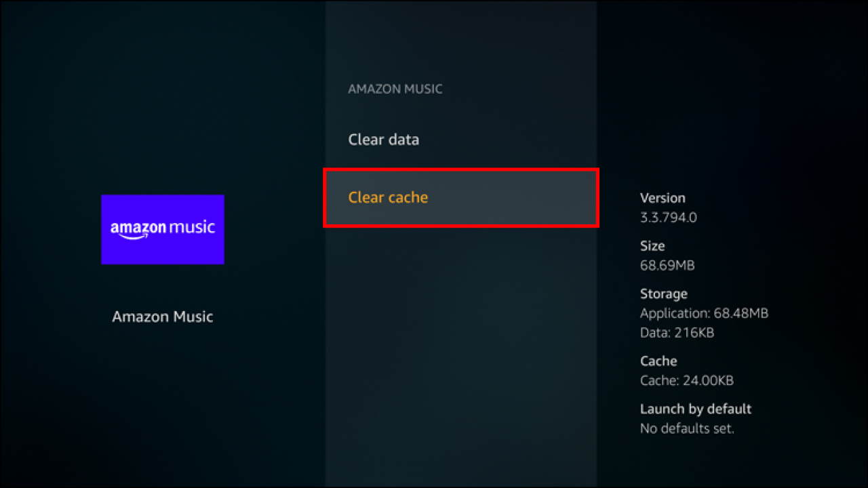Select the Amazon Music thumbnail in the sidebar
The height and width of the screenshot is (488, 868).
[x=163, y=229]
